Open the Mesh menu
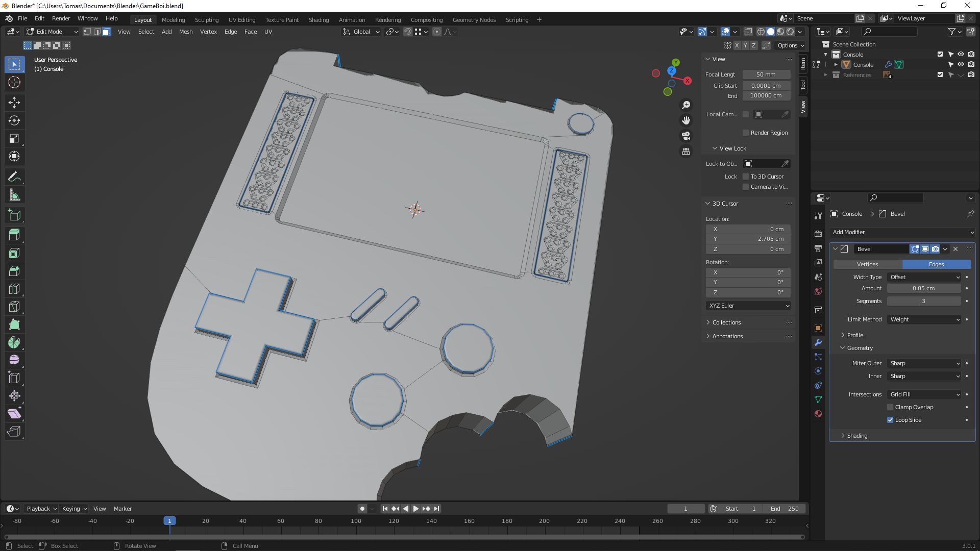980x551 pixels. pos(186,32)
